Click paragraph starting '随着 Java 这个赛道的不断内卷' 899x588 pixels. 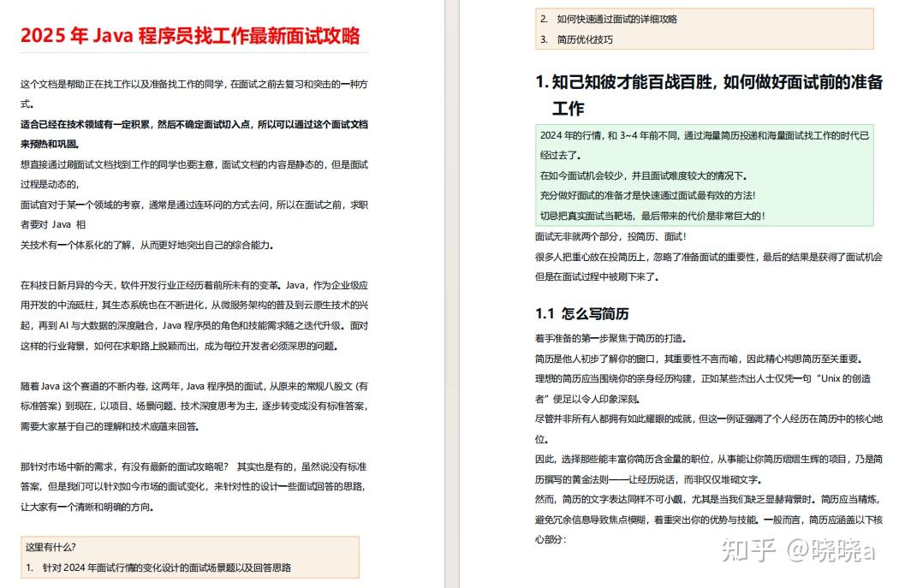point(194,407)
